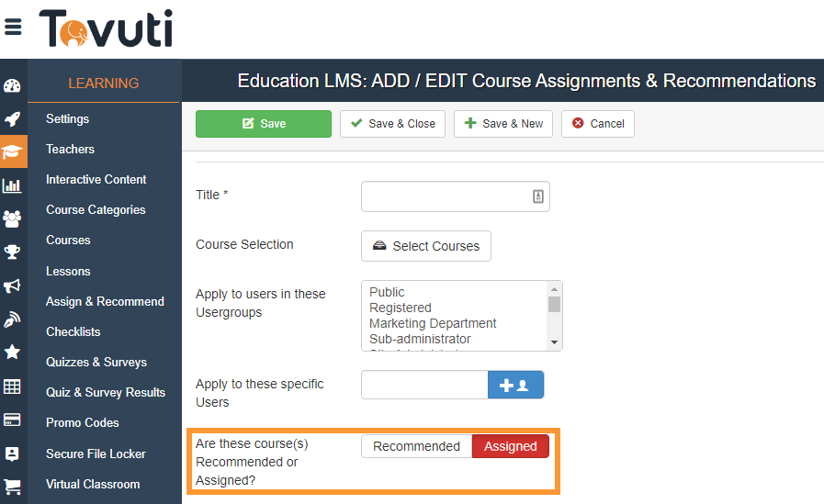Click the megaphone icon in sidebar

[13, 286]
